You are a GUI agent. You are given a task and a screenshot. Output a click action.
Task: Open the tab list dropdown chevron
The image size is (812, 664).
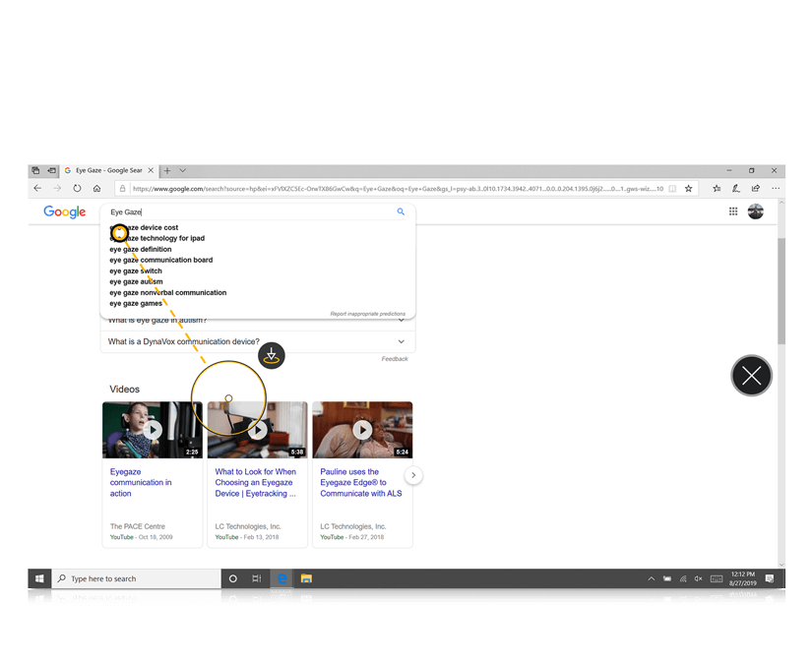tap(182, 170)
